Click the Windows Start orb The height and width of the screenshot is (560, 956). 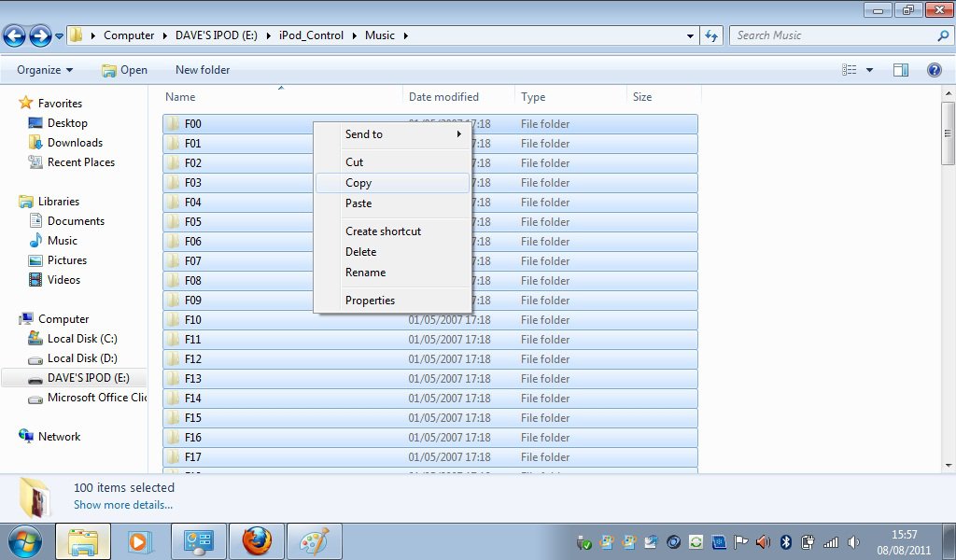click(25, 541)
